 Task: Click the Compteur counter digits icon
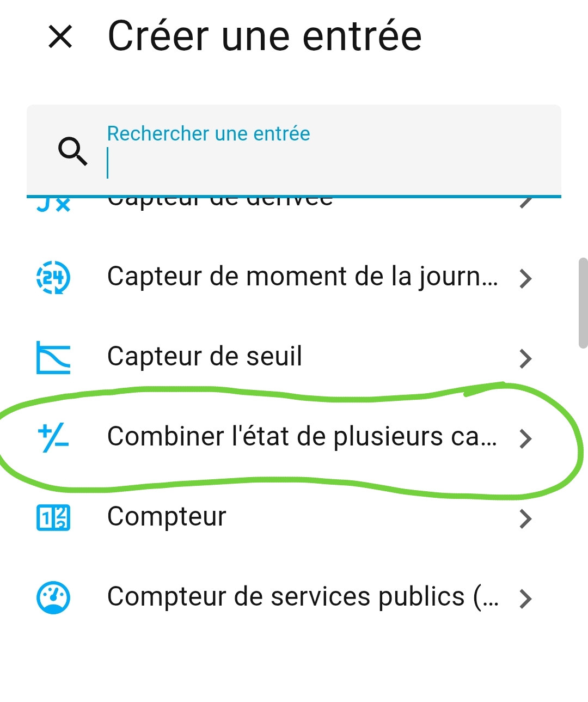(53, 518)
